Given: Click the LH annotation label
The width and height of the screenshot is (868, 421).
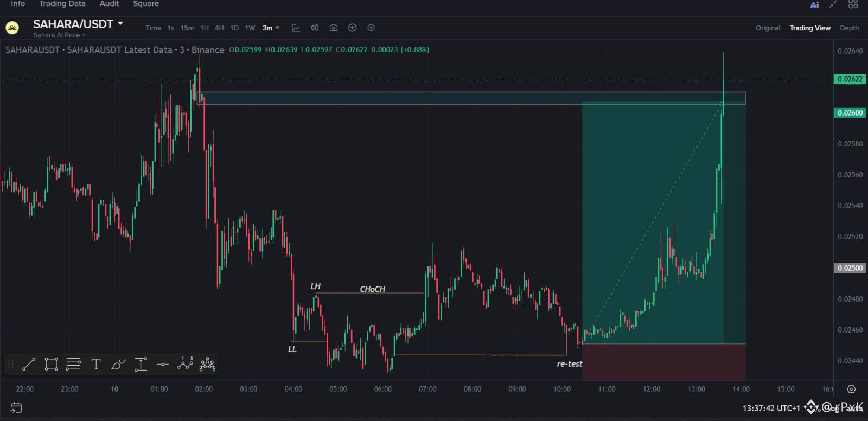Looking at the screenshot, I should click(x=315, y=286).
